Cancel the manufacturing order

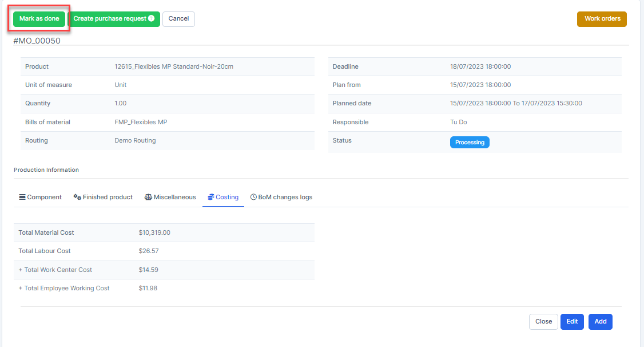pyautogui.click(x=178, y=19)
